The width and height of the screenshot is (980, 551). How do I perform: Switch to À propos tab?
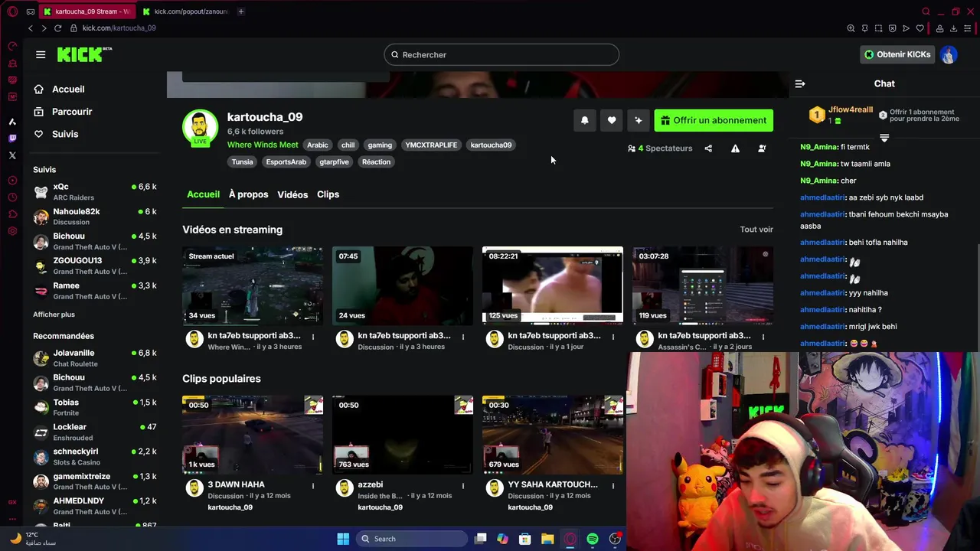tap(249, 194)
